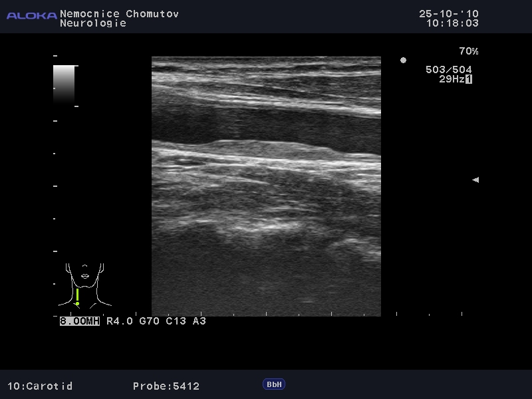
Task: Select the highlighted 8.00MH frequency value
Action: 80,321
